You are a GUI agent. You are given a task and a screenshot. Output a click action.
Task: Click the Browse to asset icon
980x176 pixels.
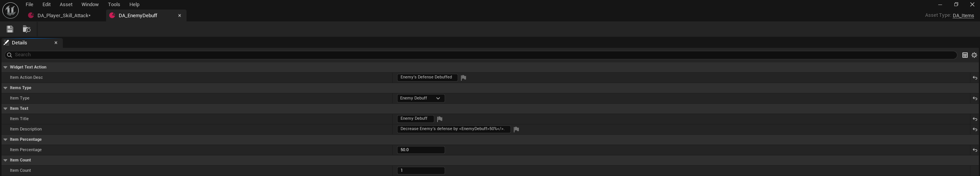(x=26, y=29)
